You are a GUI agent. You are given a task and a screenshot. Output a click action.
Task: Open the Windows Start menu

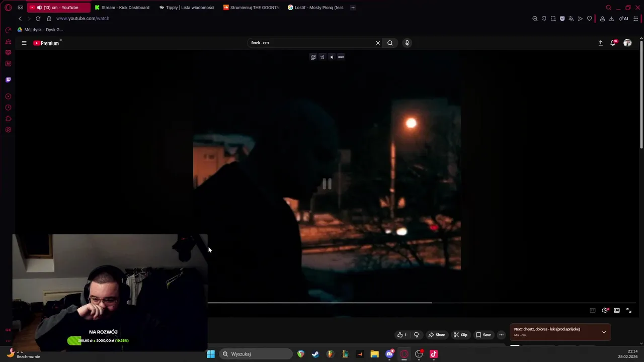pyautogui.click(x=211, y=354)
